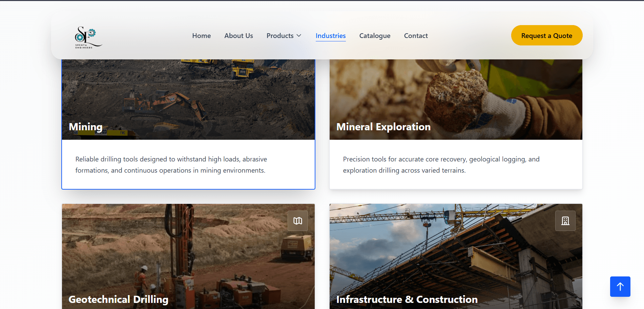Click the Mineral Exploration heading
This screenshot has width=644, height=309.
(x=383, y=127)
